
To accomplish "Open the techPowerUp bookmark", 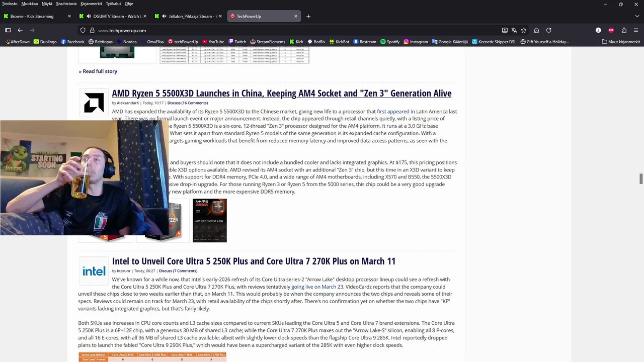I will [x=183, y=42].
